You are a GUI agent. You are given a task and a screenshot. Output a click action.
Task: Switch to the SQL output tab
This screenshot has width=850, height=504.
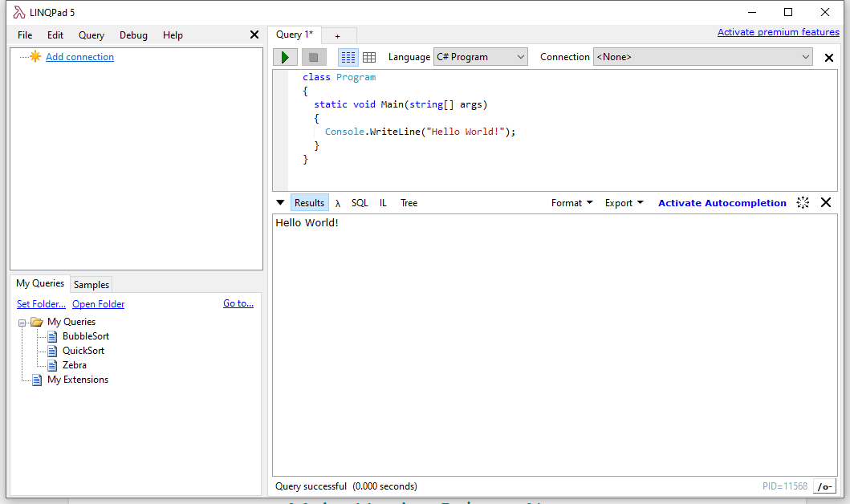pyautogui.click(x=360, y=203)
